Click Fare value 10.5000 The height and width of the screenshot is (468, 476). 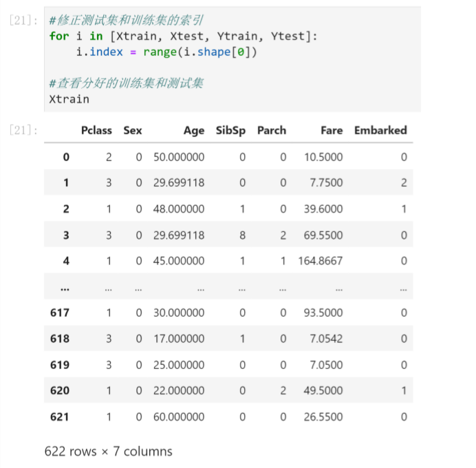[323, 157]
